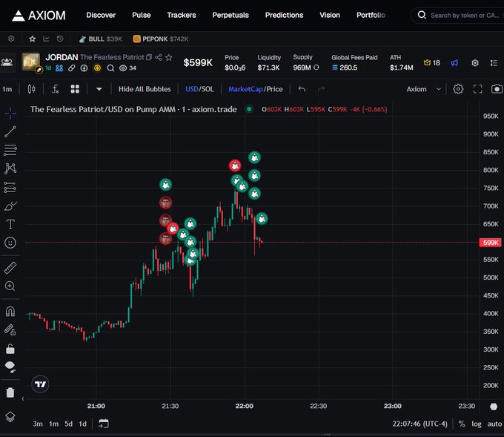Open the token's pill link icon
This screenshot has width=504, height=437.
click(71, 68)
